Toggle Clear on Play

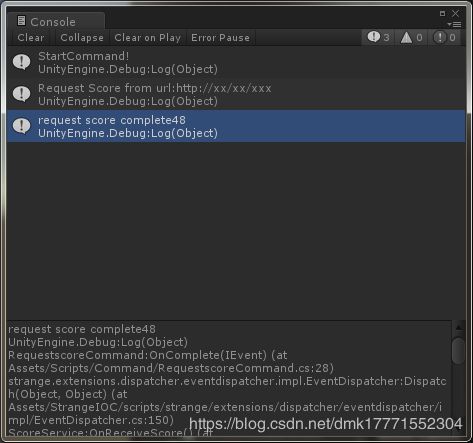point(148,38)
